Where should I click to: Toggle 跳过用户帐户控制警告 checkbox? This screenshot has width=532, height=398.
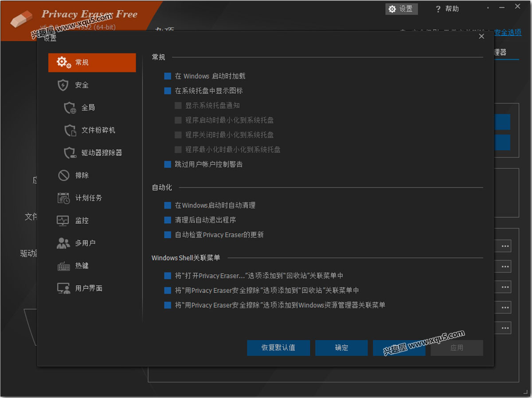point(168,165)
